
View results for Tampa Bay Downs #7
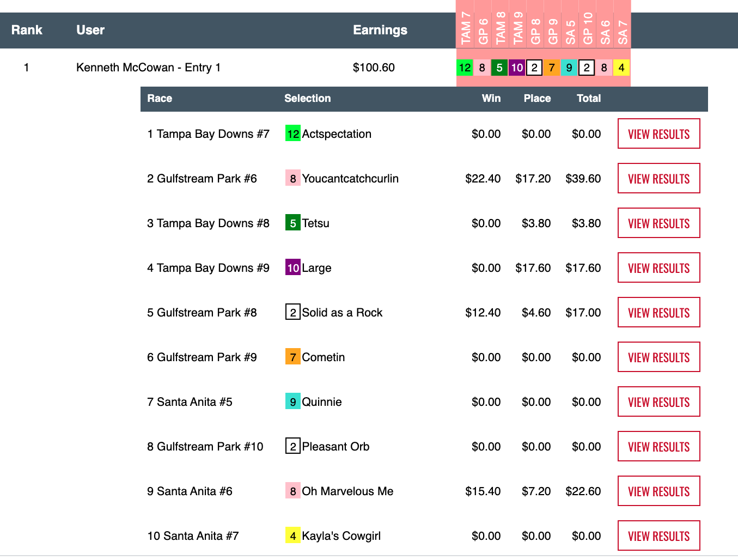point(658,134)
